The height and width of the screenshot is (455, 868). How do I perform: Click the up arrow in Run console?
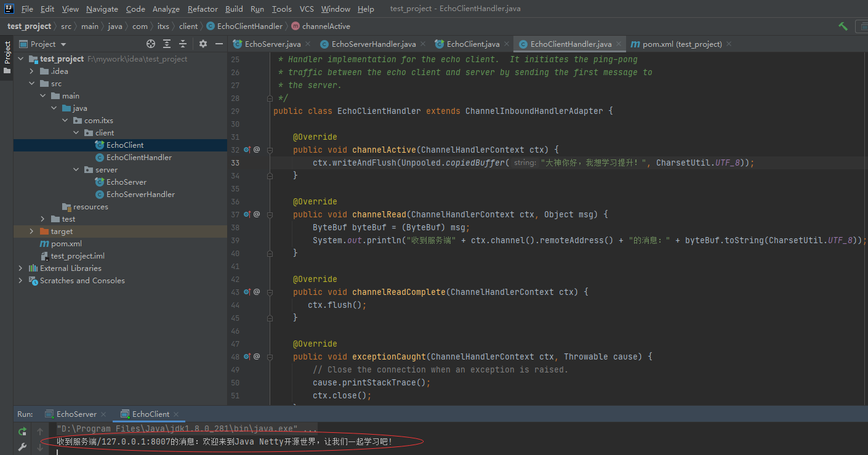point(40,432)
